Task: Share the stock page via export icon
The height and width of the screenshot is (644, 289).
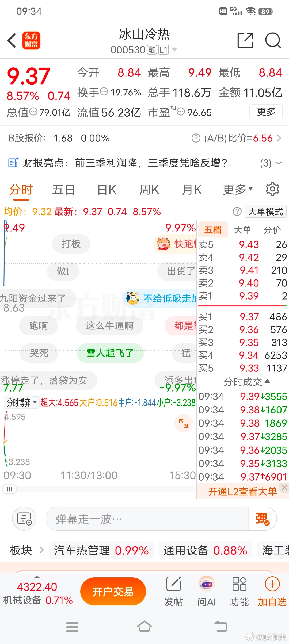Action: click(245, 41)
